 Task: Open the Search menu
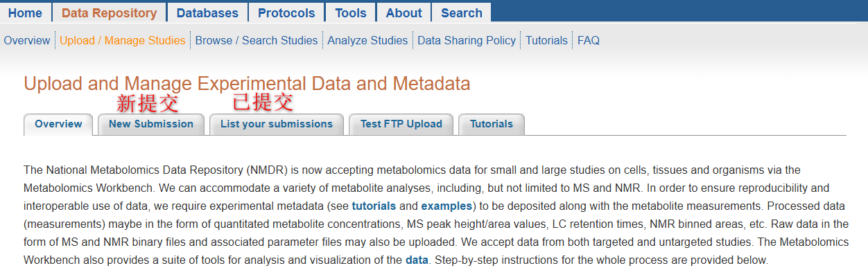(x=462, y=12)
